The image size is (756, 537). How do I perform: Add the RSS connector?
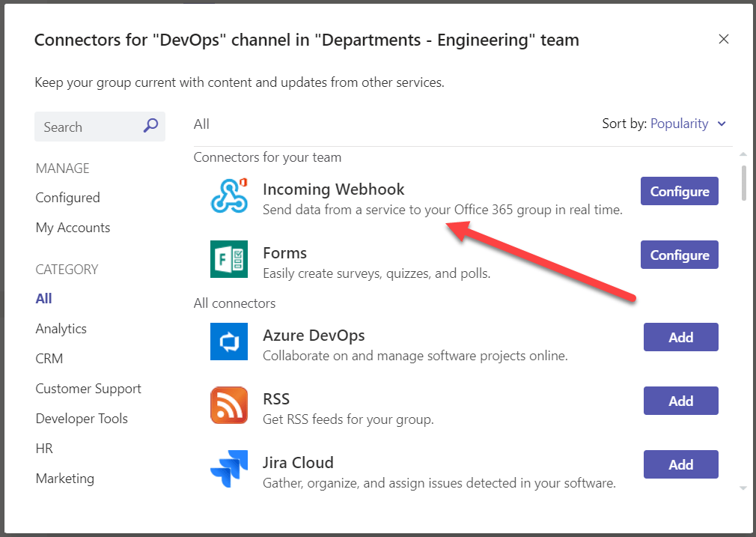[680, 401]
